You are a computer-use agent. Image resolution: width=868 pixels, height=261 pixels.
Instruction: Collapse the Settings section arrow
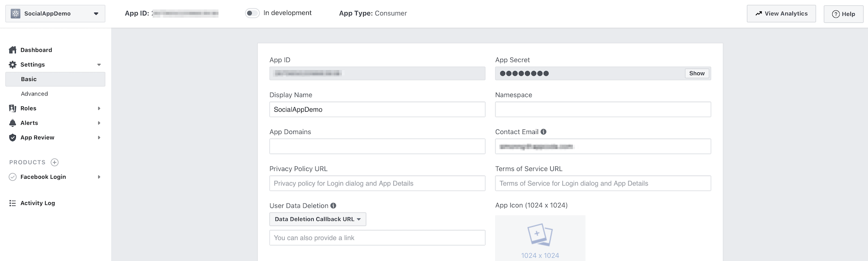pos(99,65)
